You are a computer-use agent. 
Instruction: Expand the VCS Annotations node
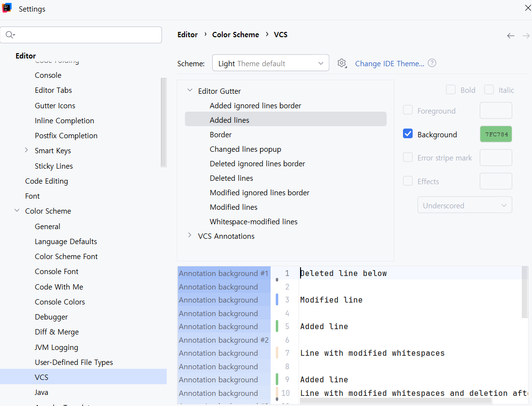[190, 235]
